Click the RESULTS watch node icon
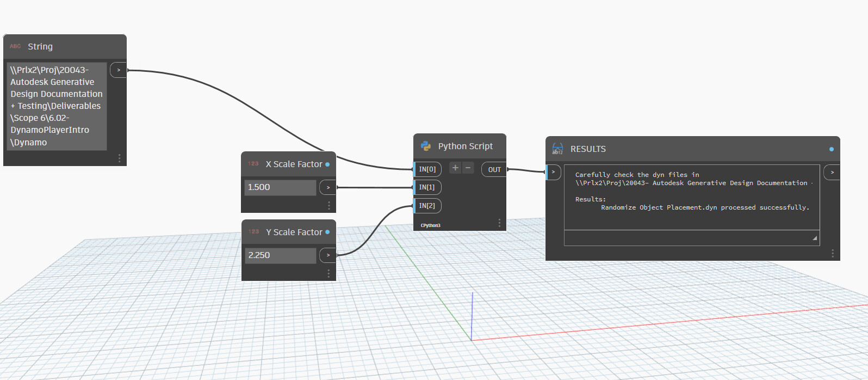The image size is (868, 380). tap(557, 149)
